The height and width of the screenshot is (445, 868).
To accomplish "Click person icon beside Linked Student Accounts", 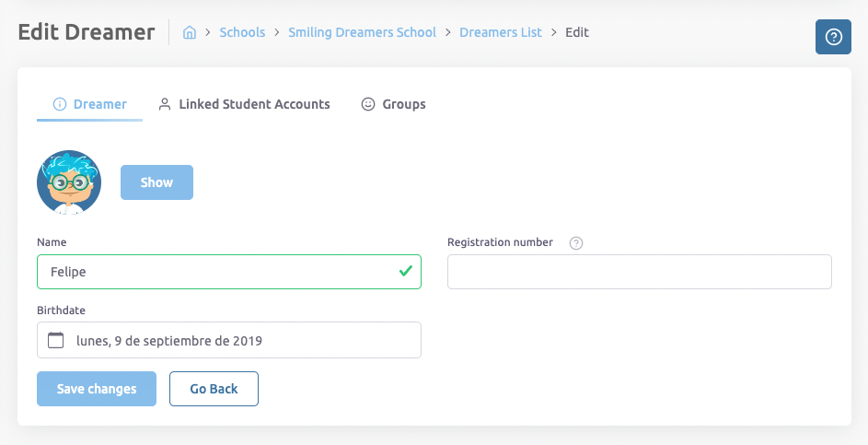I will click(165, 104).
